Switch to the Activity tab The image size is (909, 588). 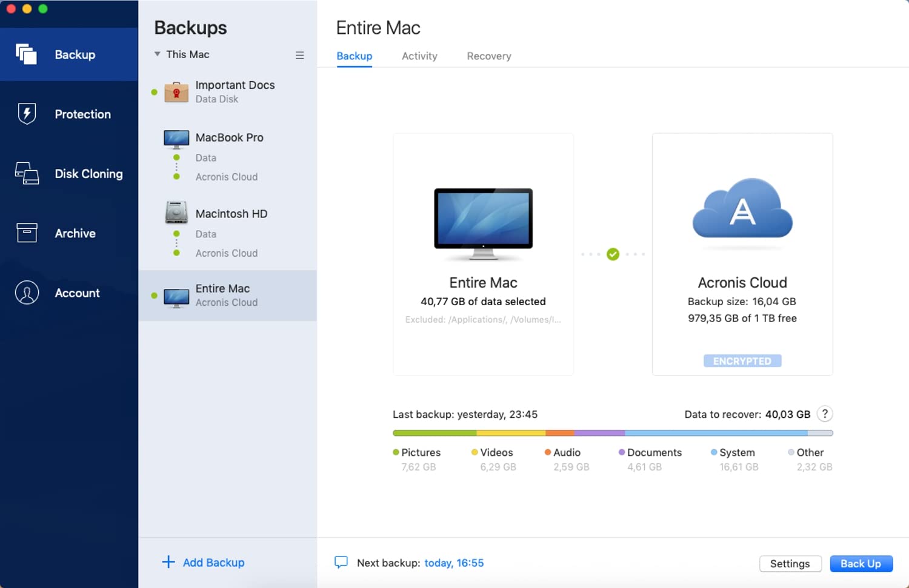(419, 56)
